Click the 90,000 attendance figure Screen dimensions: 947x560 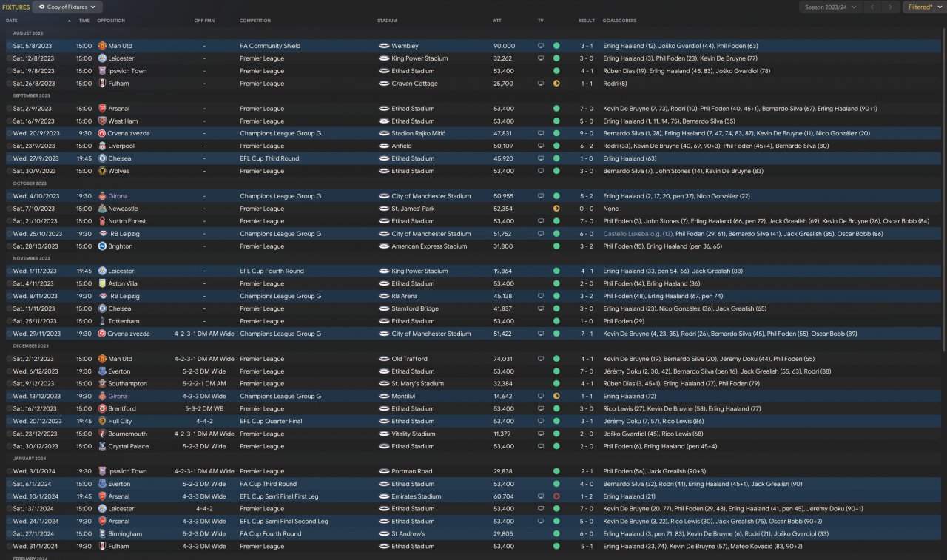[504, 46]
